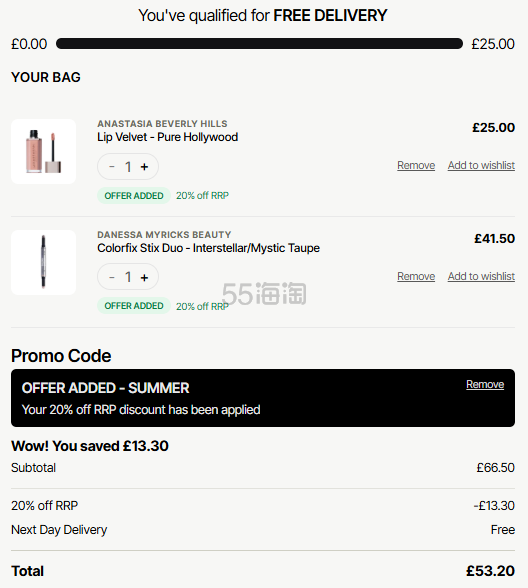
Task: Increase Lip Velvet quantity with plus icon
Action: (144, 167)
